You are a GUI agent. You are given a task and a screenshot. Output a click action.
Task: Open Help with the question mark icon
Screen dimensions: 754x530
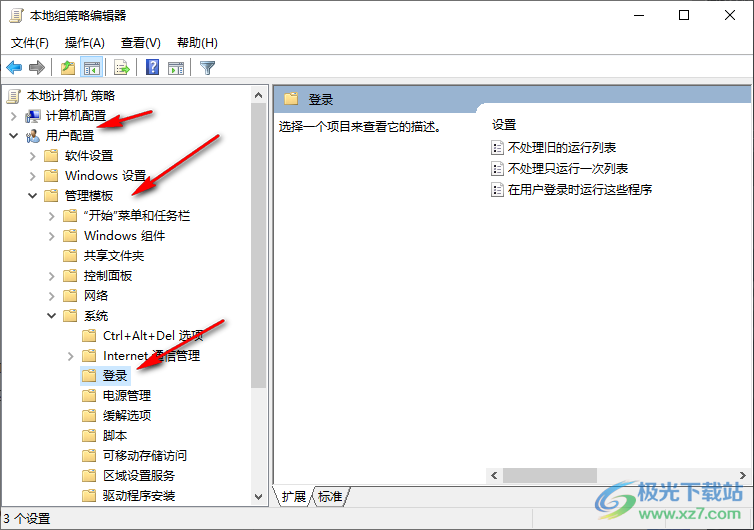152,67
